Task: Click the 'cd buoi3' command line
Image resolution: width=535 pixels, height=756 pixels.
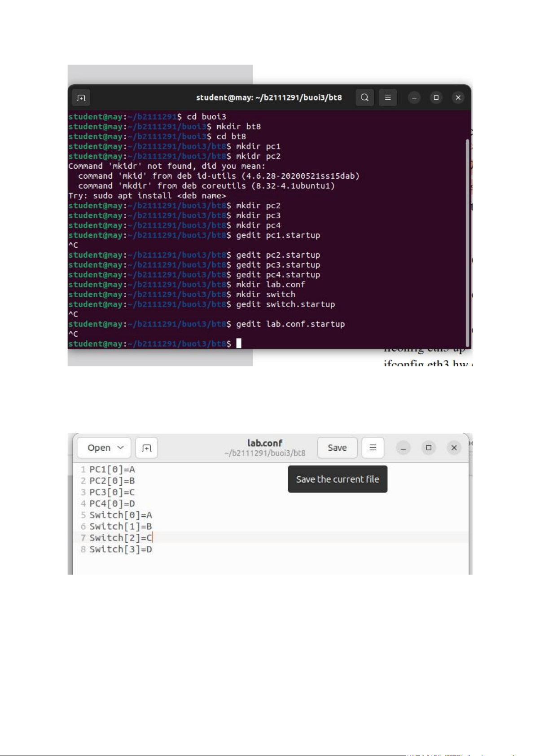Action: (147, 117)
